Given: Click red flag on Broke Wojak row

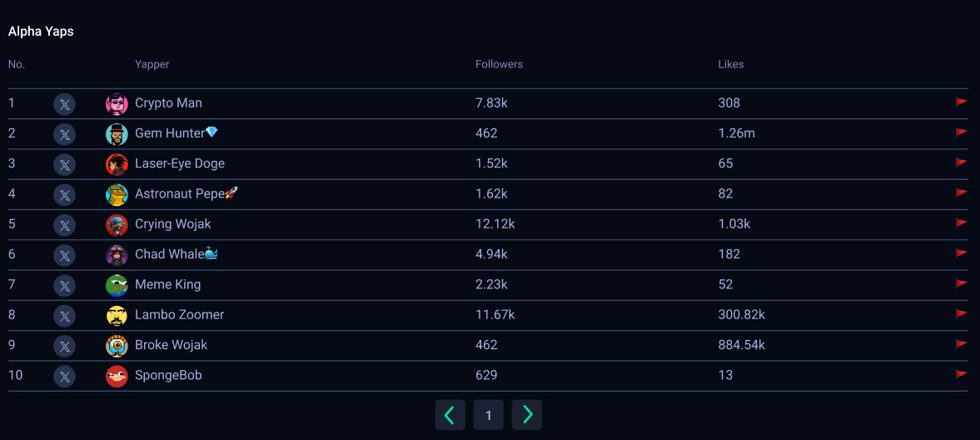Looking at the screenshot, I should click(961, 344).
